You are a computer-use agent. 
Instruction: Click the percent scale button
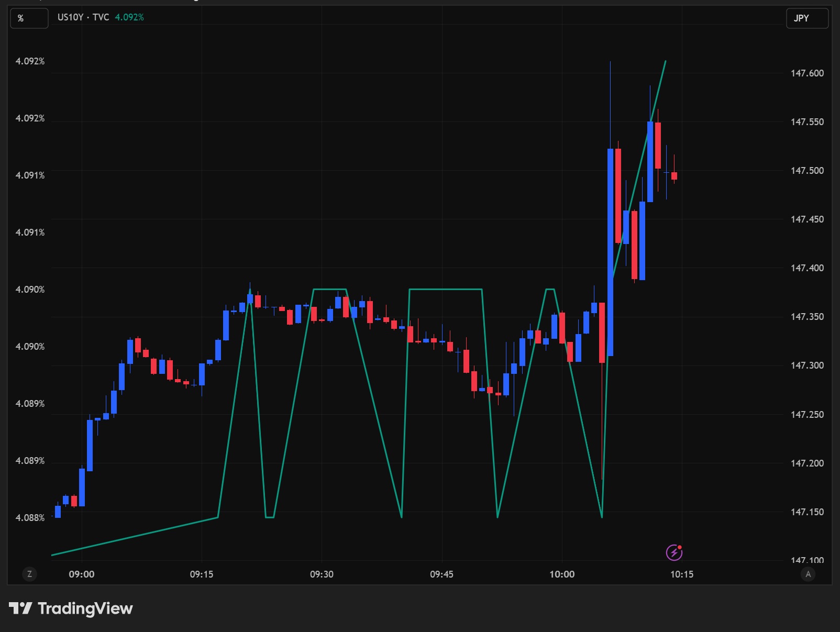[29, 18]
